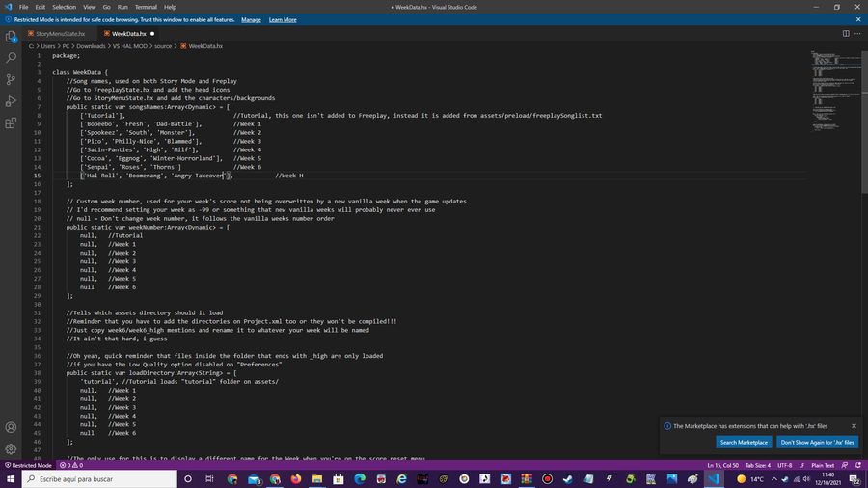Open the Windows Action Center notifications
Viewport: 868px width, 488px height.
pos(855,479)
